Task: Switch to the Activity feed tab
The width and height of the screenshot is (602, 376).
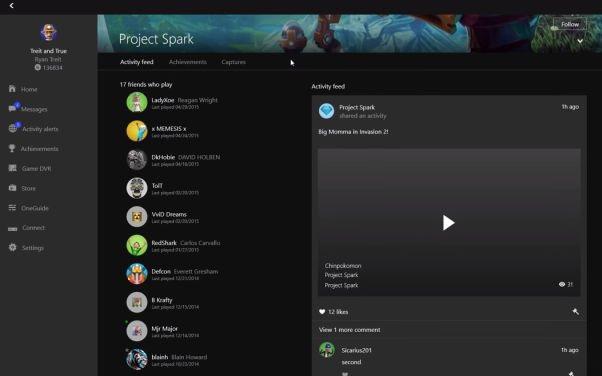Action: [137, 62]
